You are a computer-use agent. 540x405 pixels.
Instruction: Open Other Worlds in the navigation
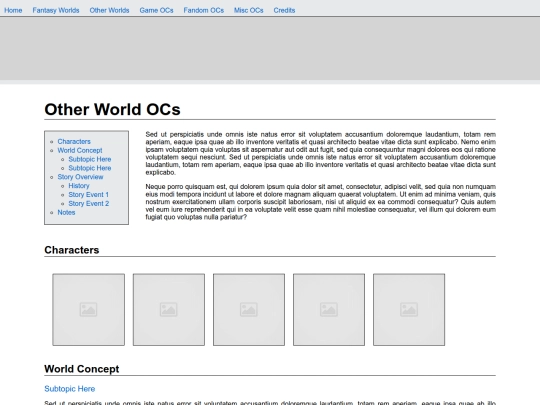tap(110, 10)
